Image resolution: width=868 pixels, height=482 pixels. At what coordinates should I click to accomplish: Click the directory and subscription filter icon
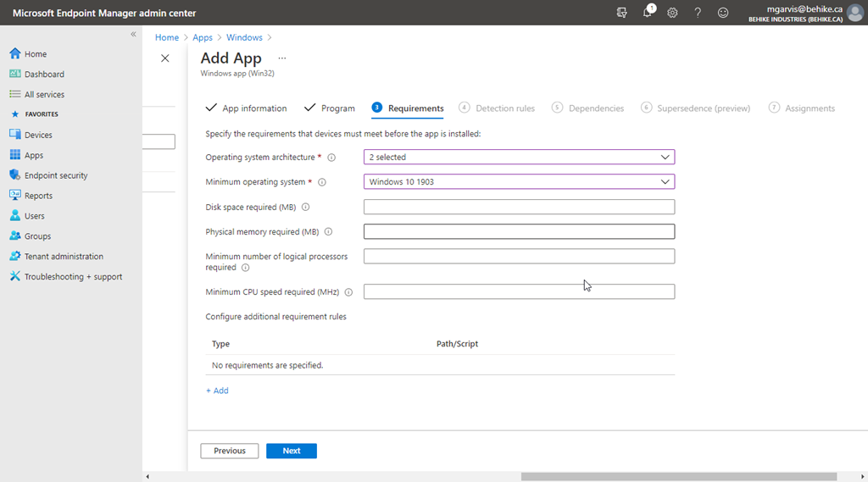pos(622,13)
